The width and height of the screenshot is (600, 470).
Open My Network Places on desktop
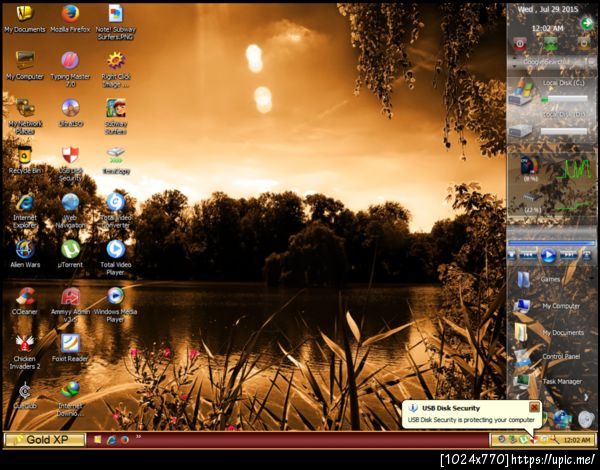click(25, 117)
